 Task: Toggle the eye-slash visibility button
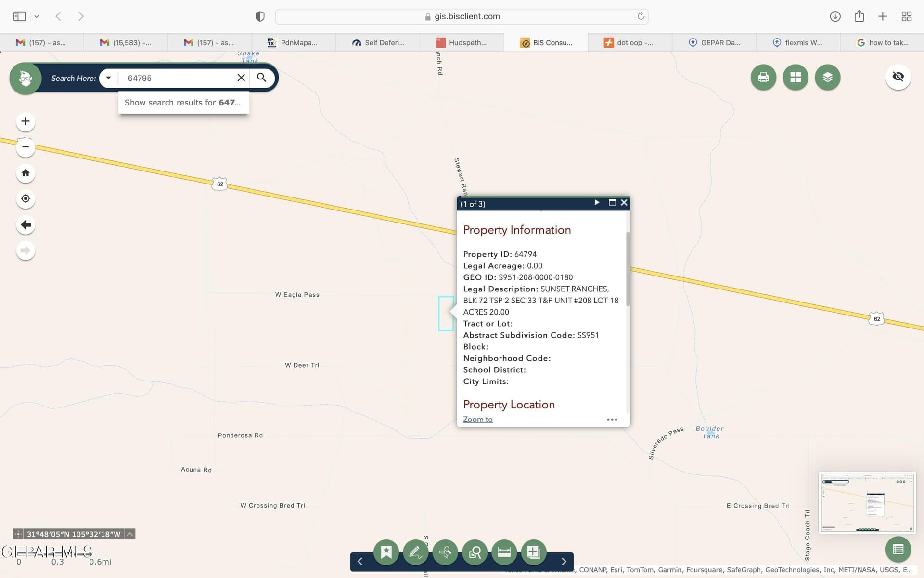coord(898,77)
